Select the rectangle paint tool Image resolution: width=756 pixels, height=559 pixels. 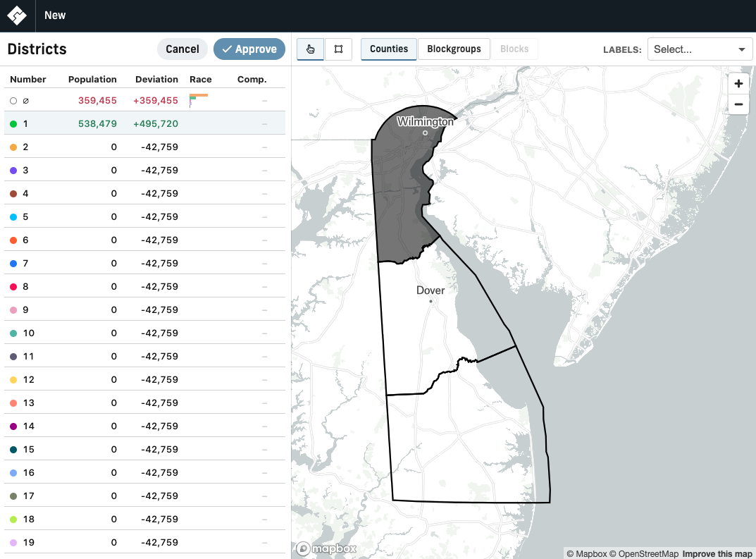click(x=338, y=49)
